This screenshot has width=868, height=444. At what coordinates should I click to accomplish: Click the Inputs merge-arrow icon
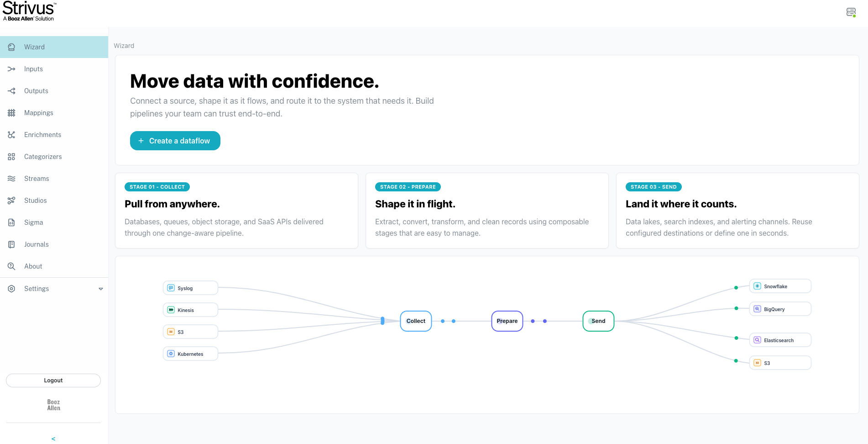pyautogui.click(x=11, y=69)
